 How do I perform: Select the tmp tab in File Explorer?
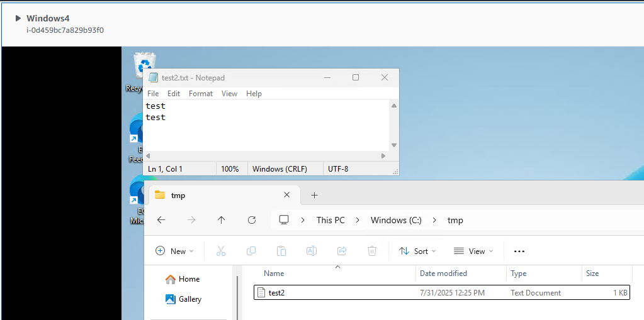(223, 196)
